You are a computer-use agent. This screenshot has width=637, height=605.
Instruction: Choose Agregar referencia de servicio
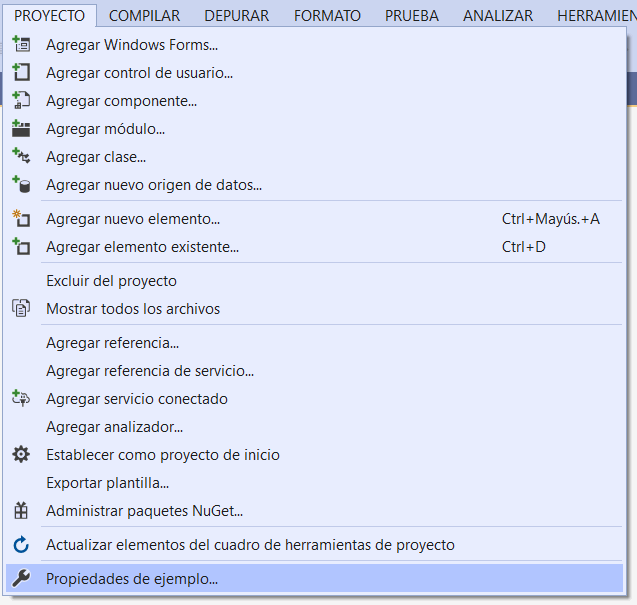tap(150, 371)
